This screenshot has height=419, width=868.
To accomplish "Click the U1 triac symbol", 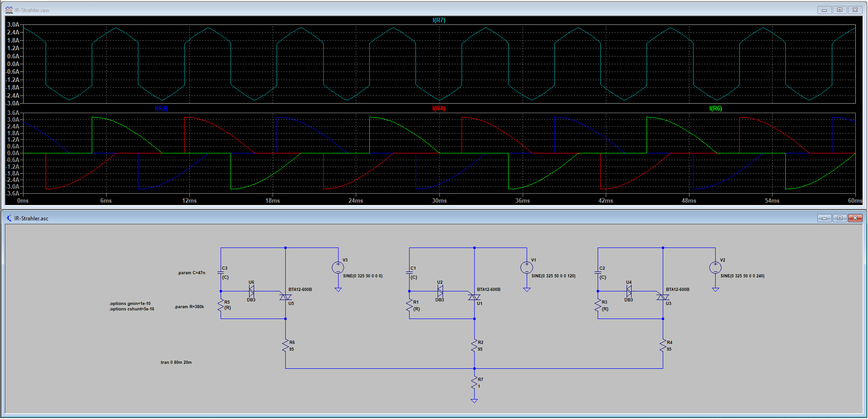I will (x=474, y=297).
